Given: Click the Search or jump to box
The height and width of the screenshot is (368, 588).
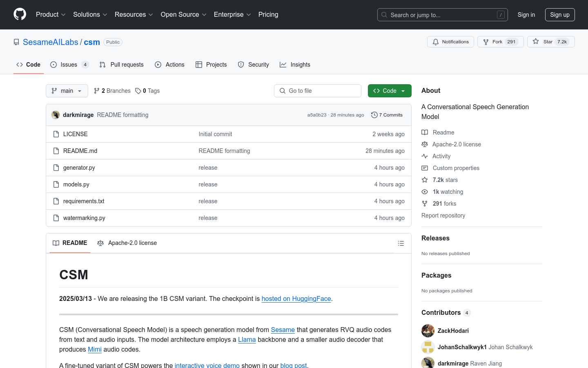Looking at the screenshot, I should [x=442, y=15].
